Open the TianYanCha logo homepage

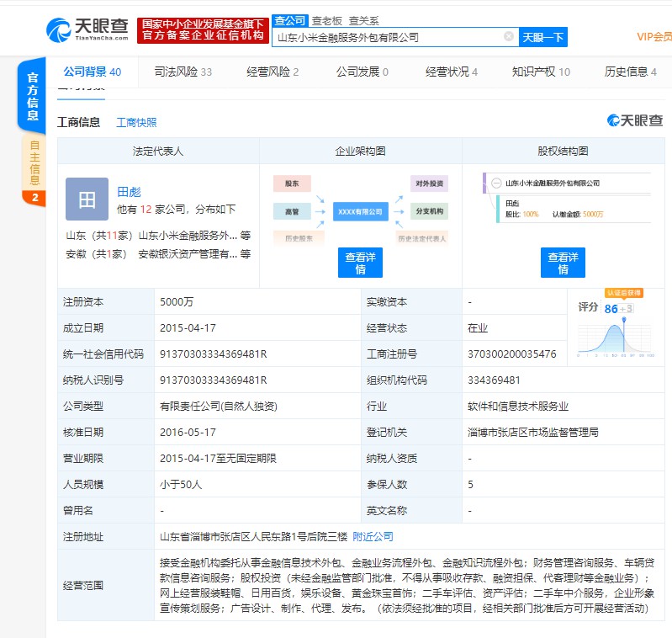(87, 30)
